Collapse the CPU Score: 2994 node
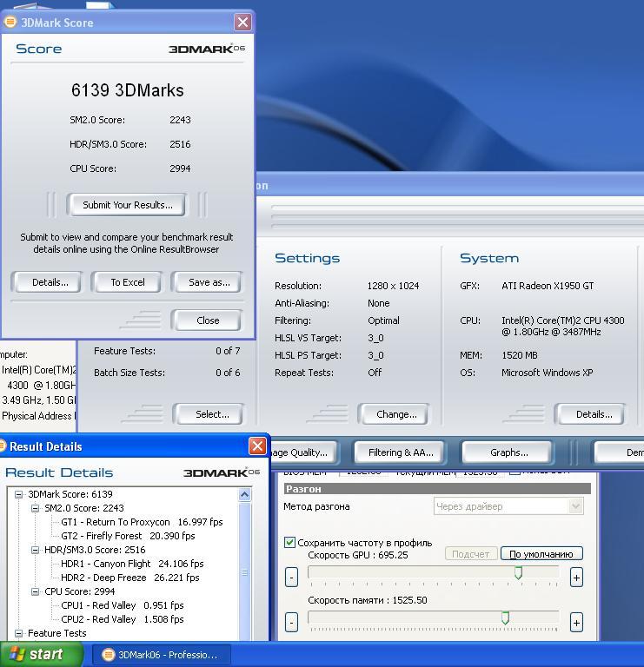The height and width of the screenshot is (667, 644). point(35,591)
